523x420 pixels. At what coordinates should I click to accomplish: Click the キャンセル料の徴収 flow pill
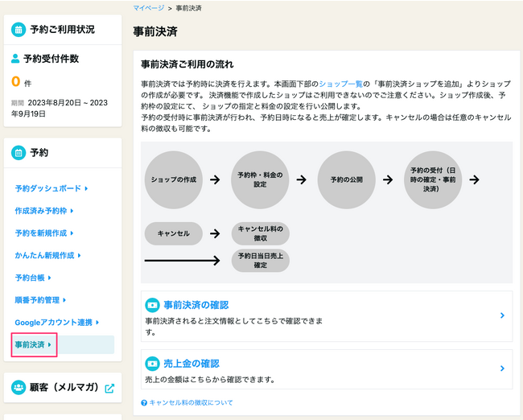(260, 233)
